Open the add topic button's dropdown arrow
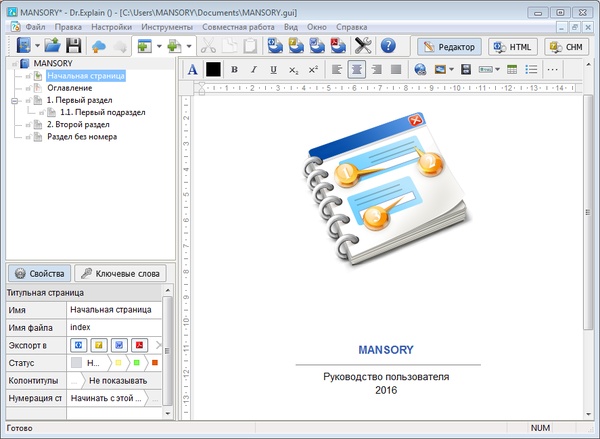Viewport: 600px width, 439px height. point(158,46)
